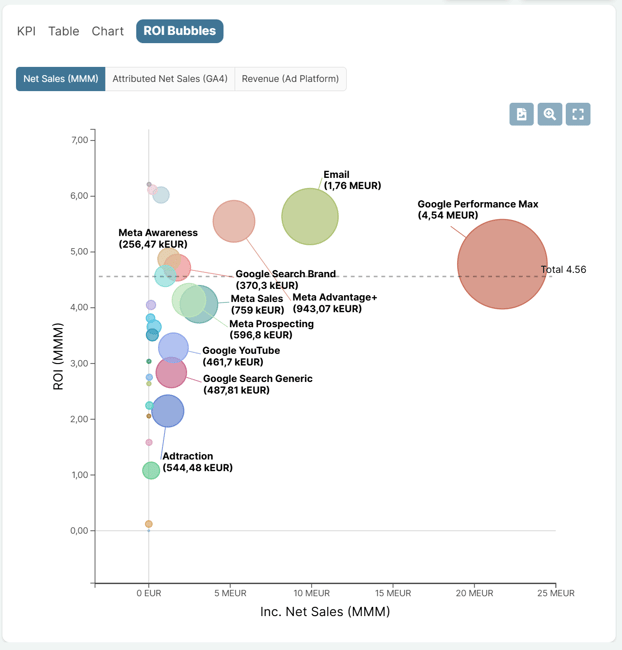Select the ROI Bubbles tab
The height and width of the screenshot is (650, 622).
point(180,31)
